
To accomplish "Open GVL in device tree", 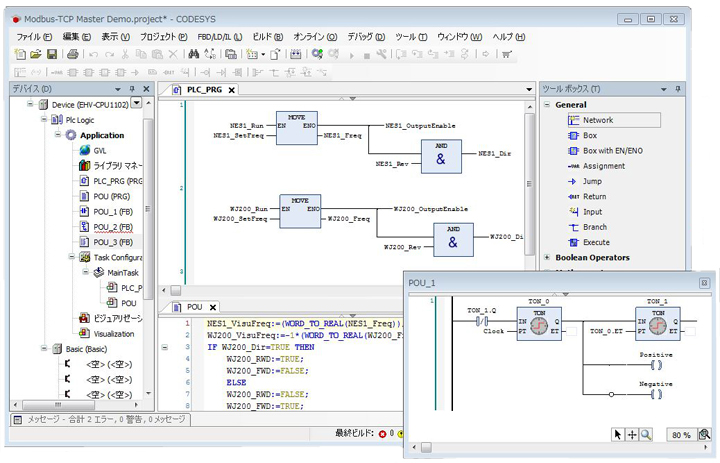I will point(93,150).
